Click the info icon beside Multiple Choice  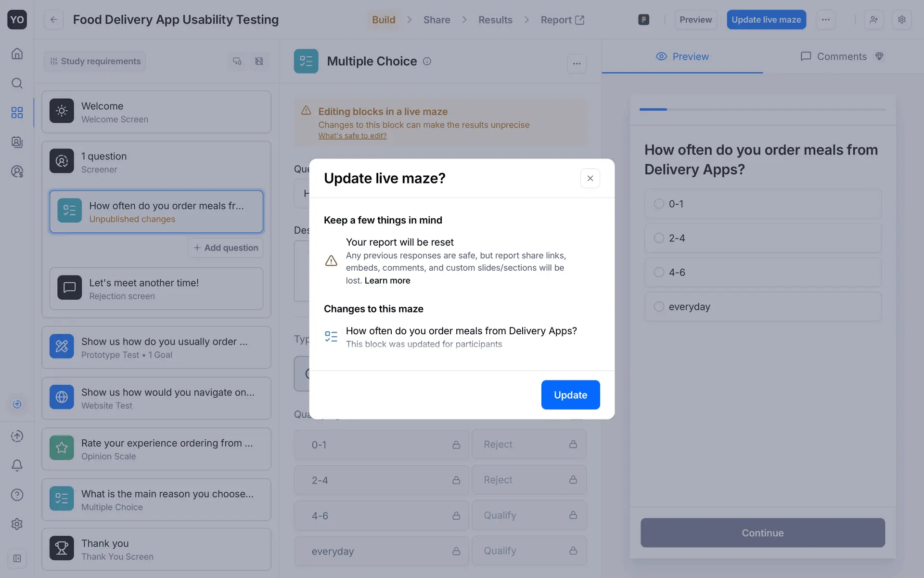427,61
